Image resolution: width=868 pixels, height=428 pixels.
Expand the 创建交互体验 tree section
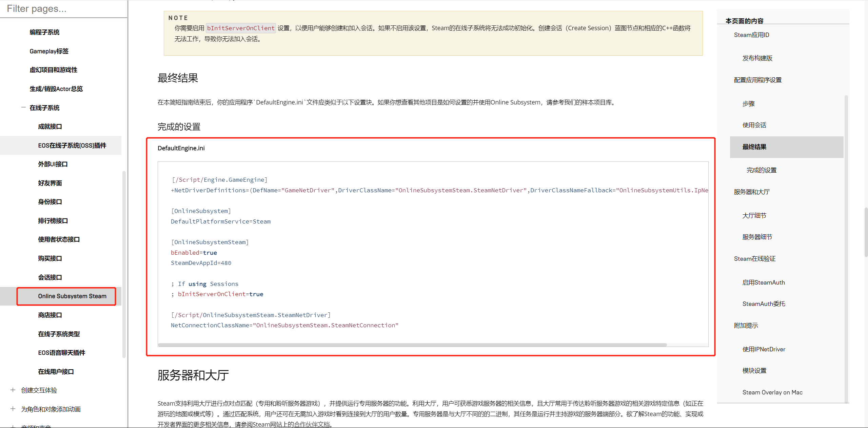click(13, 390)
